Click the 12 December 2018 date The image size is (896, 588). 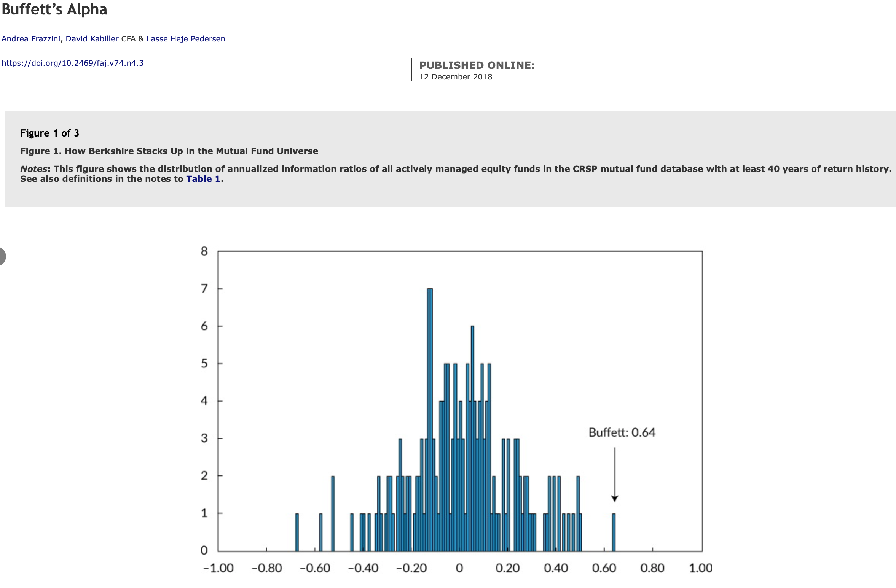456,77
